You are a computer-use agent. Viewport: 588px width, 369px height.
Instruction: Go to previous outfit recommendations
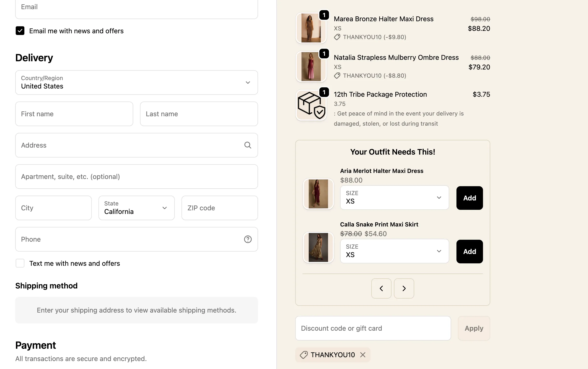(381, 288)
